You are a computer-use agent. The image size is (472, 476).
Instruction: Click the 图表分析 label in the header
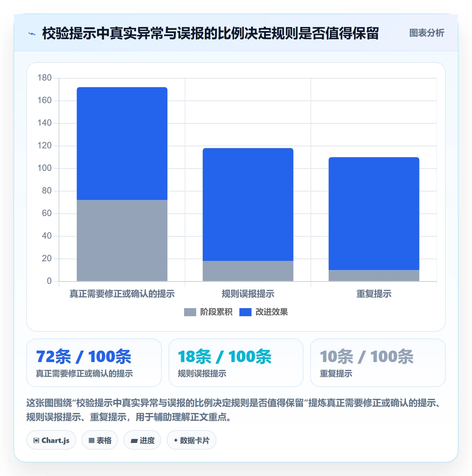(426, 33)
